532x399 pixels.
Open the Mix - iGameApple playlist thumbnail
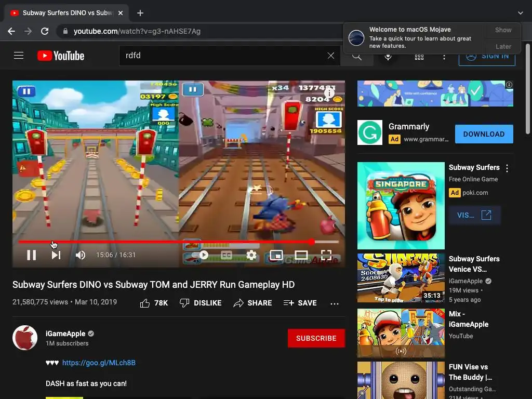[x=401, y=333]
